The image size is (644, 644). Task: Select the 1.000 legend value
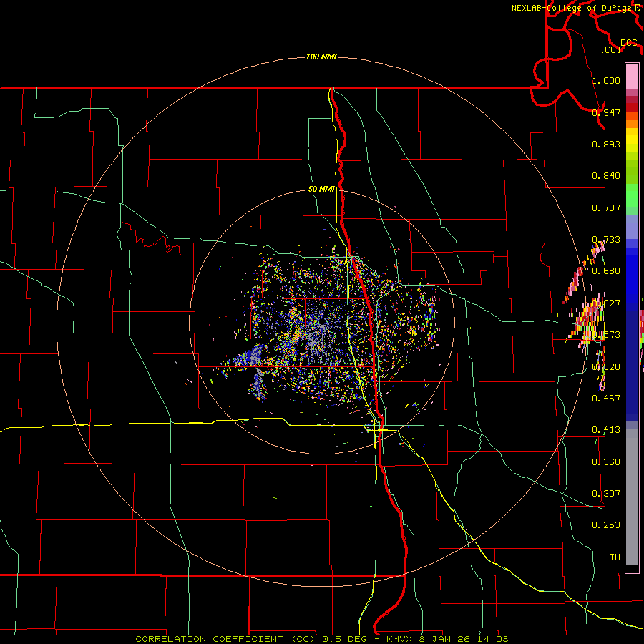606,80
